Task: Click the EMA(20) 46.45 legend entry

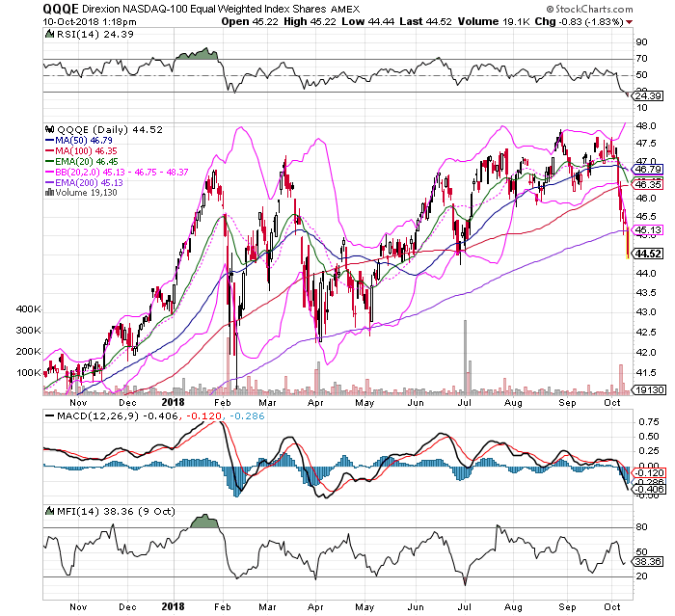Action: (81, 161)
